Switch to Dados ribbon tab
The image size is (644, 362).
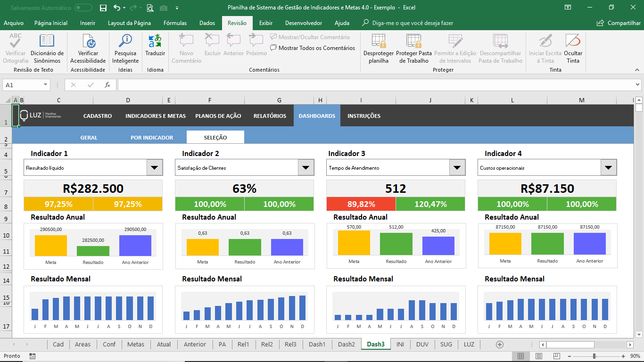[x=207, y=23]
